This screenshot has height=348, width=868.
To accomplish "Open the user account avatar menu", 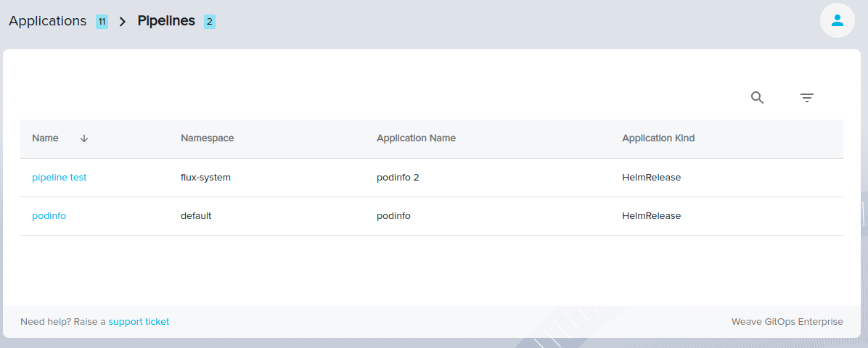I will tap(837, 20).
